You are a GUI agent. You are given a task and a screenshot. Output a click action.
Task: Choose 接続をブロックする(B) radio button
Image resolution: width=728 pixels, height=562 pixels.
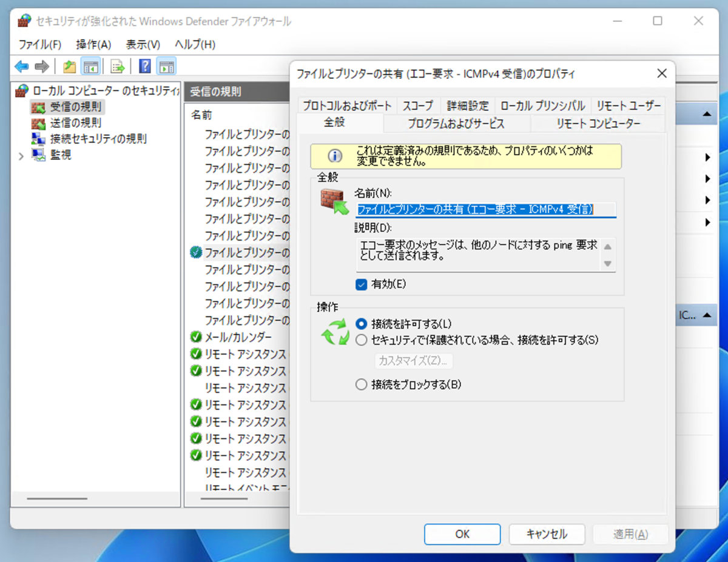coord(362,384)
